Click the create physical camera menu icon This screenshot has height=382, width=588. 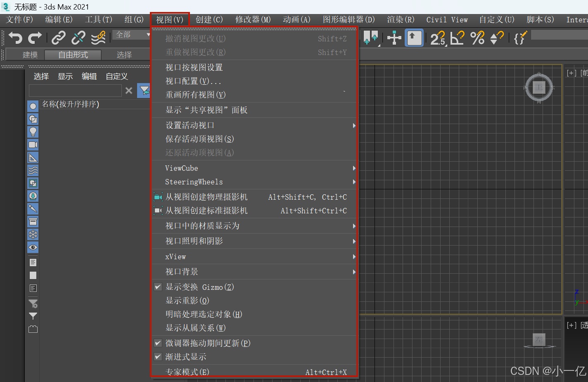click(158, 197)
